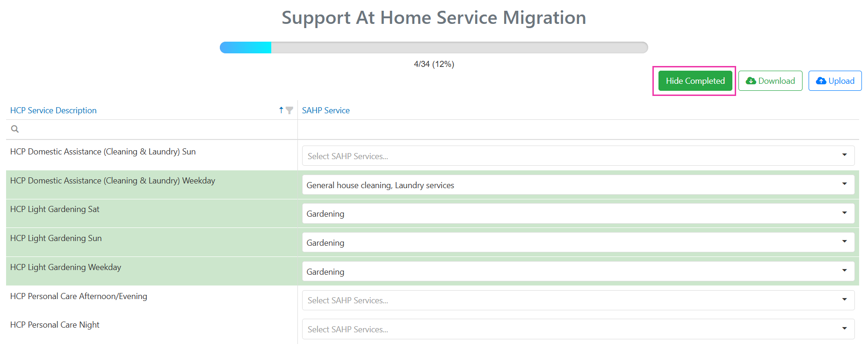Click the Upload button
The width and height of the screenshot is (868, 344).
point(835,81)
